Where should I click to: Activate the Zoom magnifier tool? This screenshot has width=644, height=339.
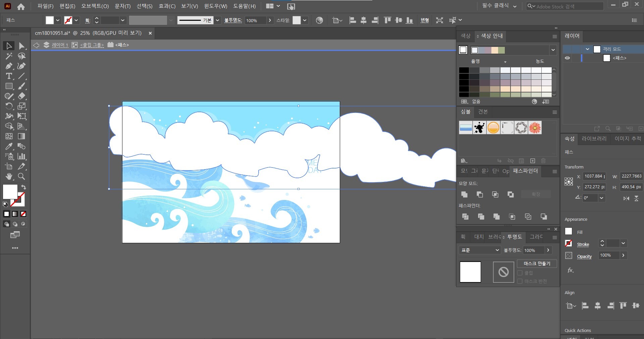point(21,177)
